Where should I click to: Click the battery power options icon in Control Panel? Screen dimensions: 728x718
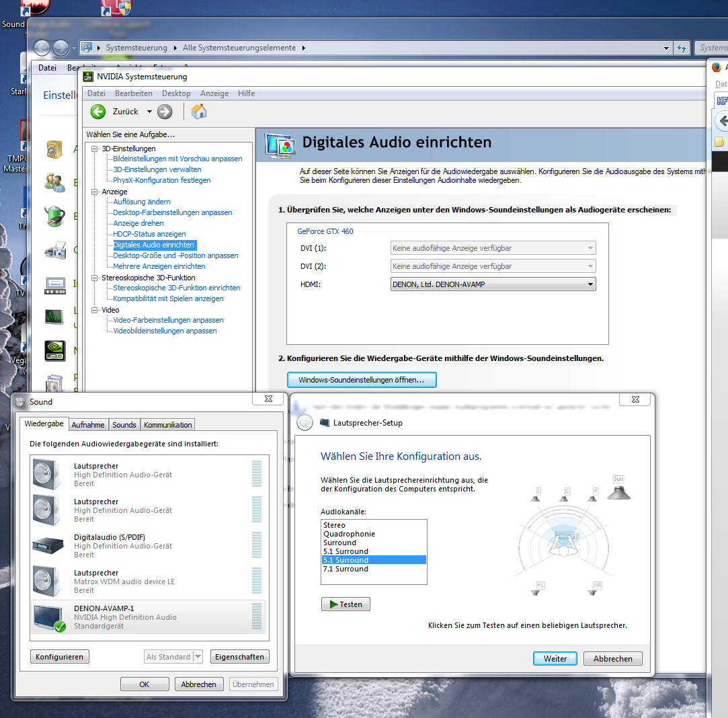coord(55,216)
